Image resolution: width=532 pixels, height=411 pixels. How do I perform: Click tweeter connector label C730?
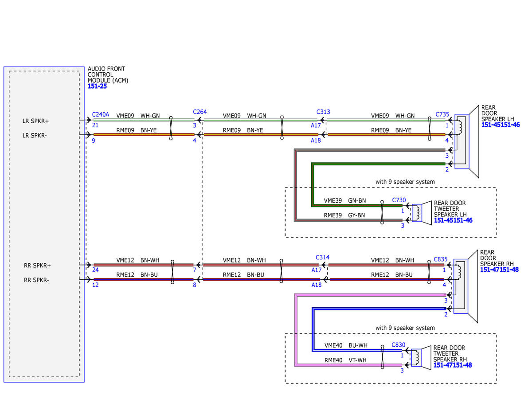[x=399, y=200]
